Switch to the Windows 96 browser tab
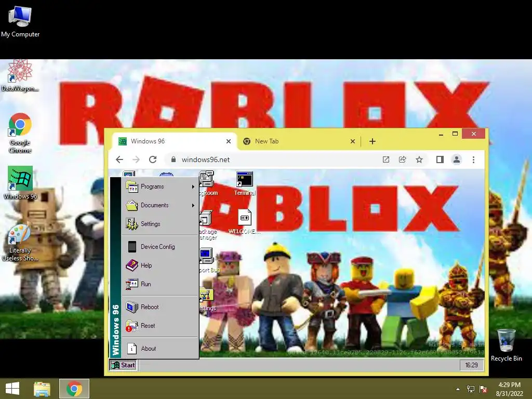The height and width of the screenshot is (399, 532). coord(175,141)
